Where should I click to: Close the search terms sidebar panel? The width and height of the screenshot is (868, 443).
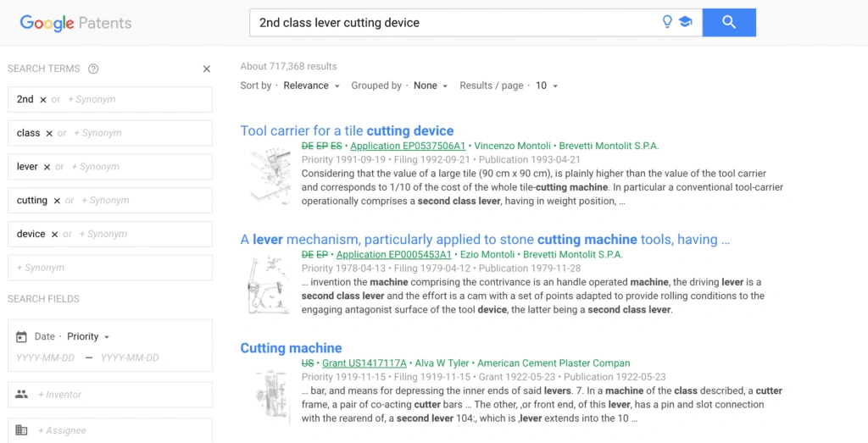pos(207,69)
